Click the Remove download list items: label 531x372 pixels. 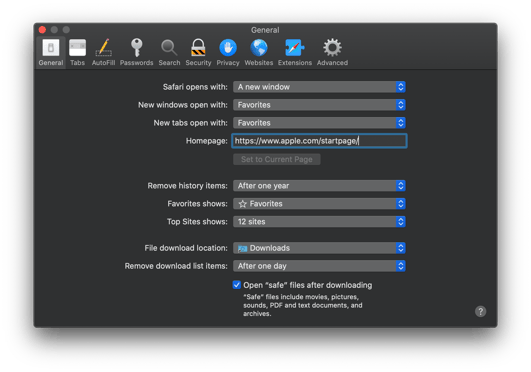[176, 266]
